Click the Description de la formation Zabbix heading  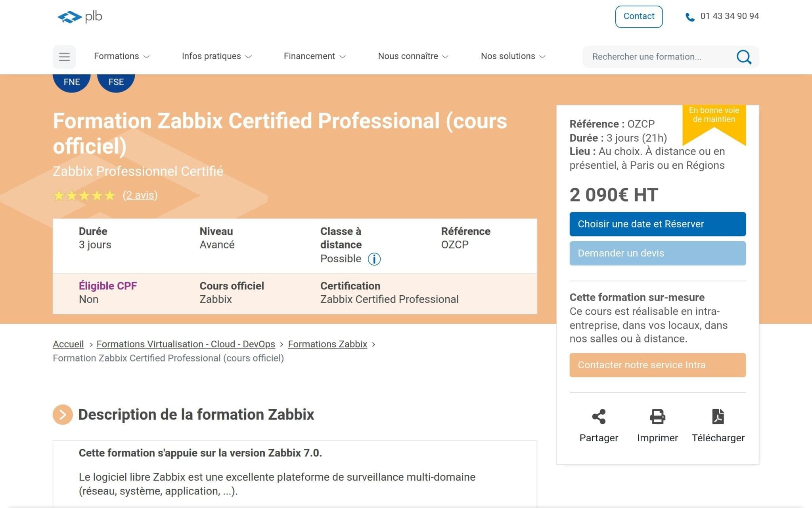pyautogui.click(x=196, y=415)
